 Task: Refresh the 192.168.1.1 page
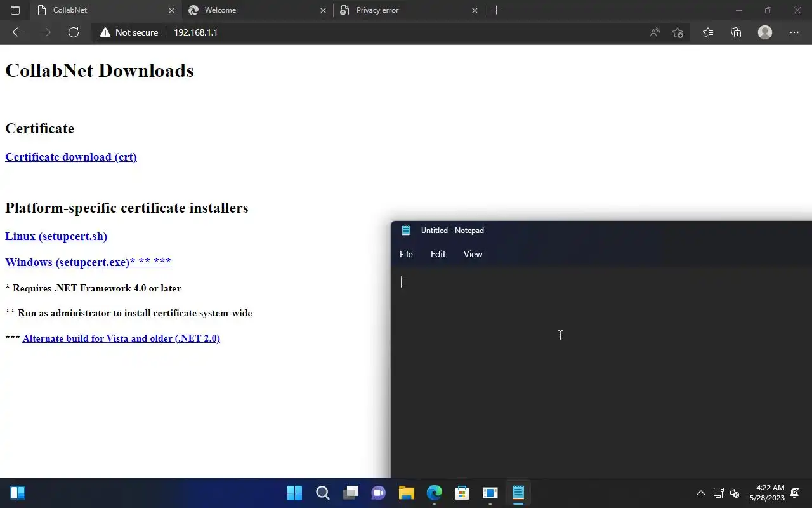tap(74, 32)
